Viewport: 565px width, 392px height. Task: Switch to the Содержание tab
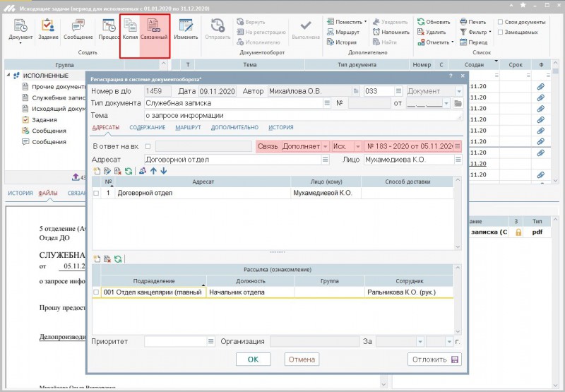pos(147,127)
